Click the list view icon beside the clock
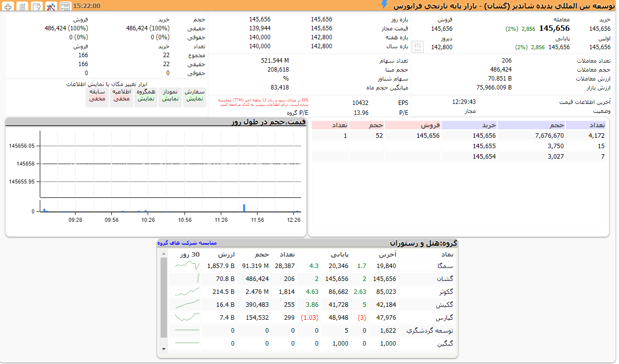Screen dimensions: 619x364 (65, 6)
